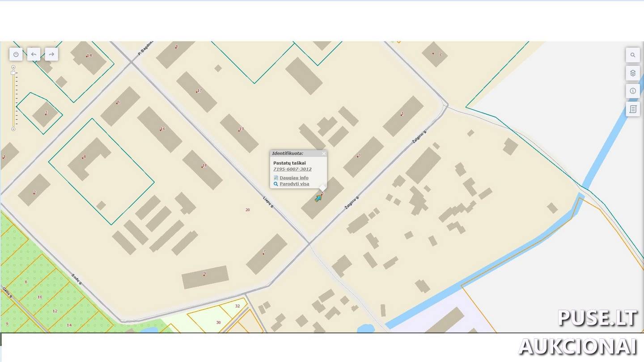Click the magnifier icon beside Parodyti visą

(276, 184)
